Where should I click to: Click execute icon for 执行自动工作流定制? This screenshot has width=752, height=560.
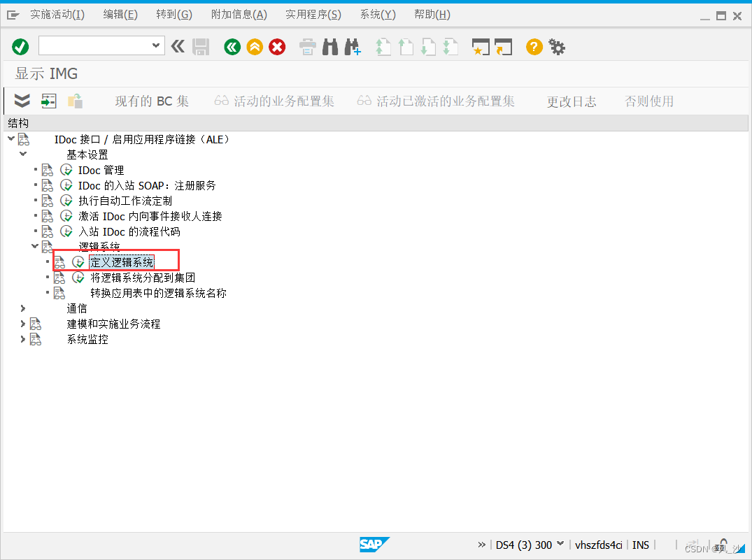point(66,201)
